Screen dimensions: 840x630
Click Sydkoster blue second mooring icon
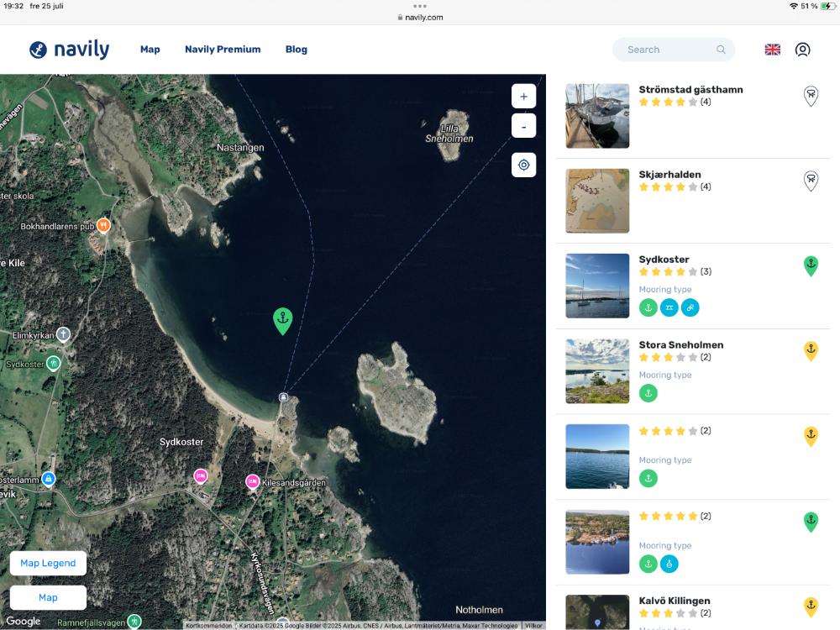click(x=669, y=307)
